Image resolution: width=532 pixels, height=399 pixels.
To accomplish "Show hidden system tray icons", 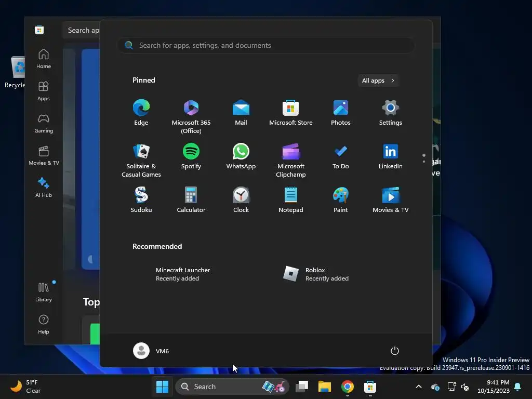I will coord(419,387).
